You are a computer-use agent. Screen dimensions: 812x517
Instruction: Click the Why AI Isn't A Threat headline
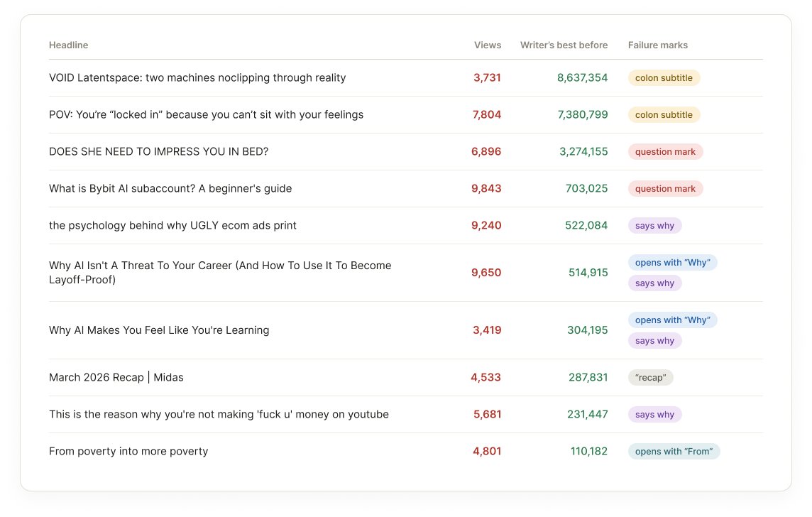pos(220,273)
